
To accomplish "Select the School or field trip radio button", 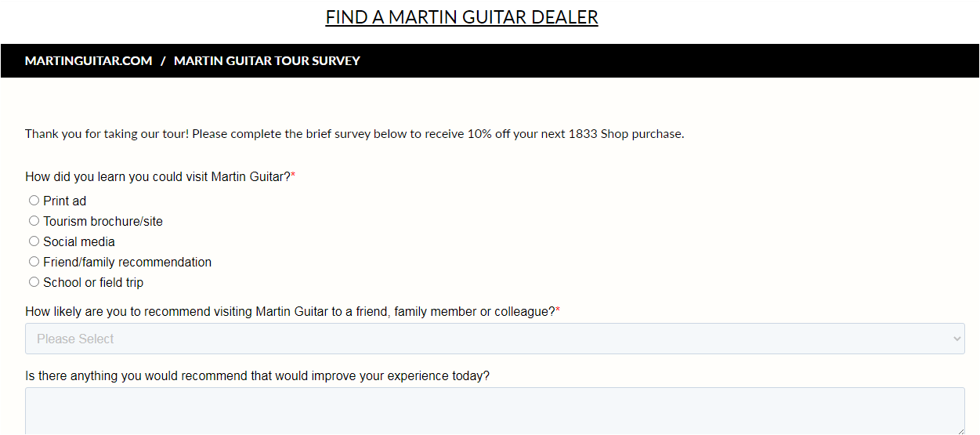I will pyautogui.click(x=34, y=282).
